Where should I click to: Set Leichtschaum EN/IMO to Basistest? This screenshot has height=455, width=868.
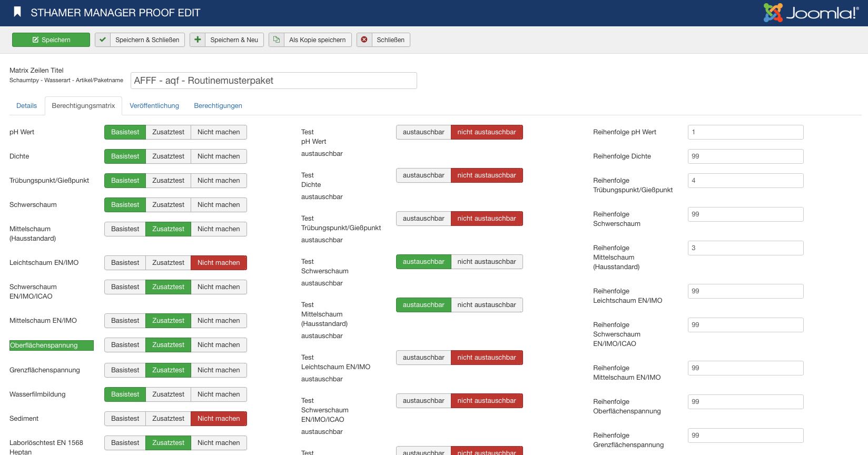(x=125, y=263)
